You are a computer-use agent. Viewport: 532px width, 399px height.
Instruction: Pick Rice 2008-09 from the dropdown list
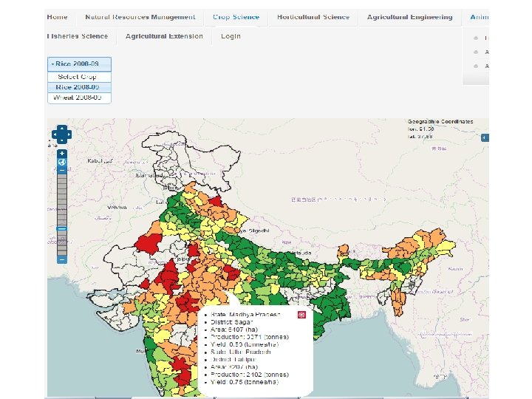[x=79, y=87]
